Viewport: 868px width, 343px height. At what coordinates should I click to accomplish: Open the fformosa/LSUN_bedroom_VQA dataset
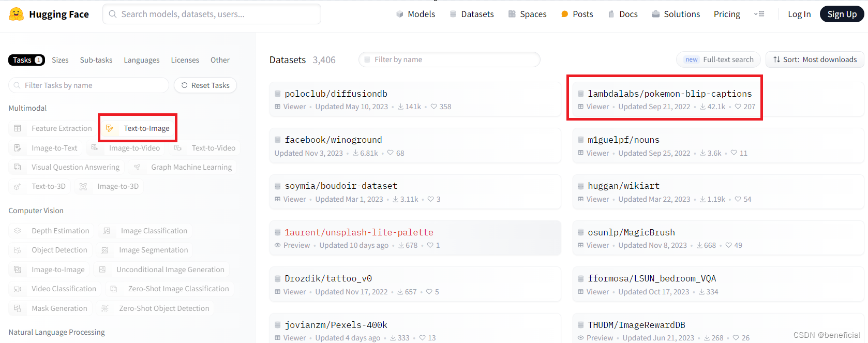718,285
